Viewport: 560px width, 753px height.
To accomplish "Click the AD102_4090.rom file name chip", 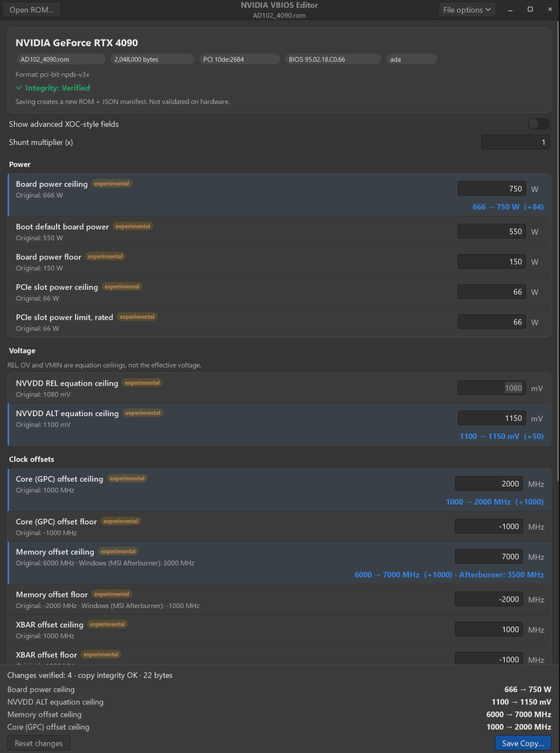I will click(x=61, y=59).
